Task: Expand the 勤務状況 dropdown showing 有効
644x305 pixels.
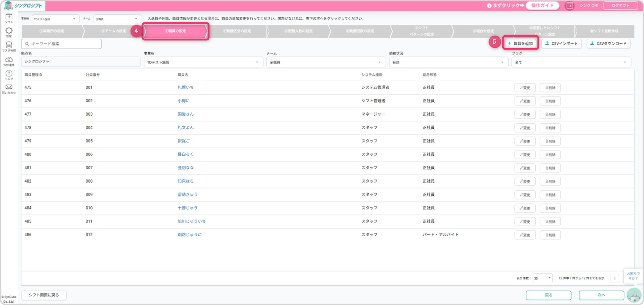Action: (x=449, y=63)
